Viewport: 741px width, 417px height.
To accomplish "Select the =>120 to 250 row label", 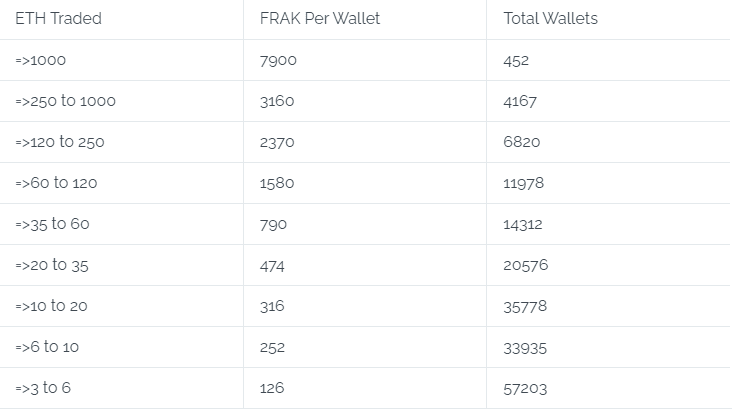I will (x=60, y=142).
